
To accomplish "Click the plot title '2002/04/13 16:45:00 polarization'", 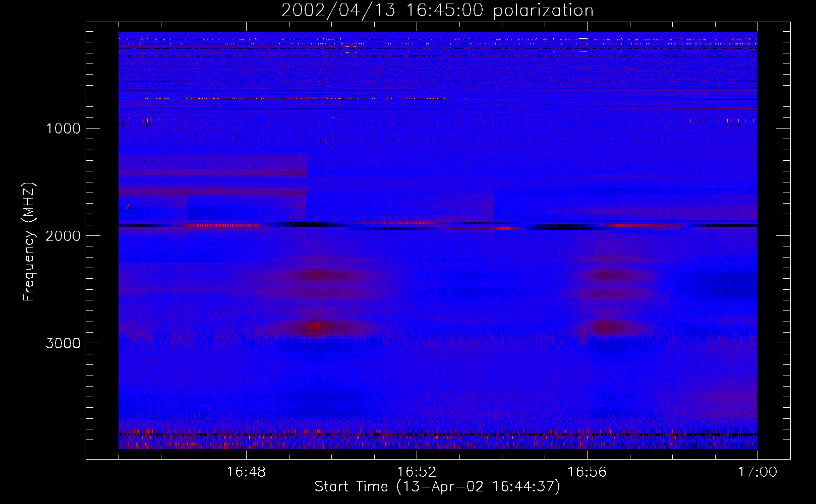I will point(437,11).
